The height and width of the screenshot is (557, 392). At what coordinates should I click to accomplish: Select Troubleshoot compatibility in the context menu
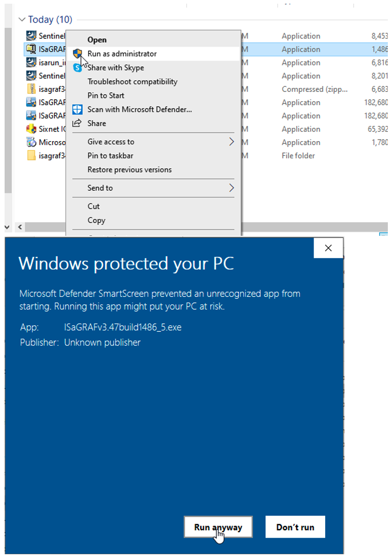tap(132, 82)
